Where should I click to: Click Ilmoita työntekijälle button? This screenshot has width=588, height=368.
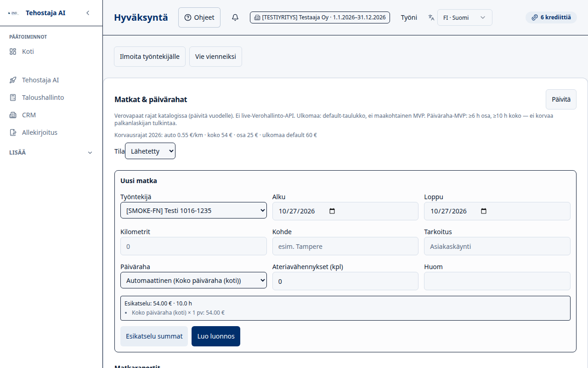point(150,57)
